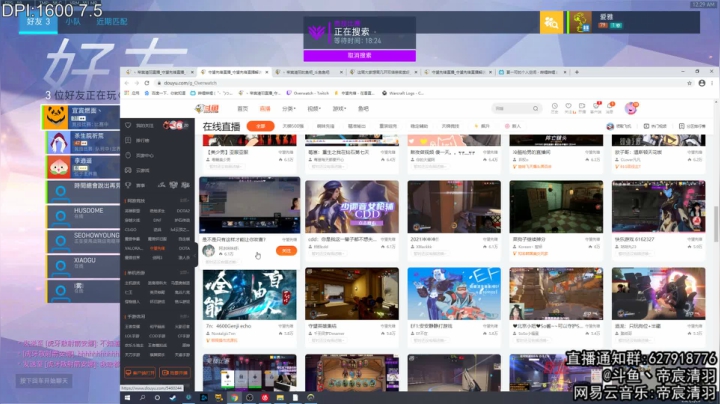The image size is (720, 404).
Task: Click the browser forward arrow
Action: (137, 83)
